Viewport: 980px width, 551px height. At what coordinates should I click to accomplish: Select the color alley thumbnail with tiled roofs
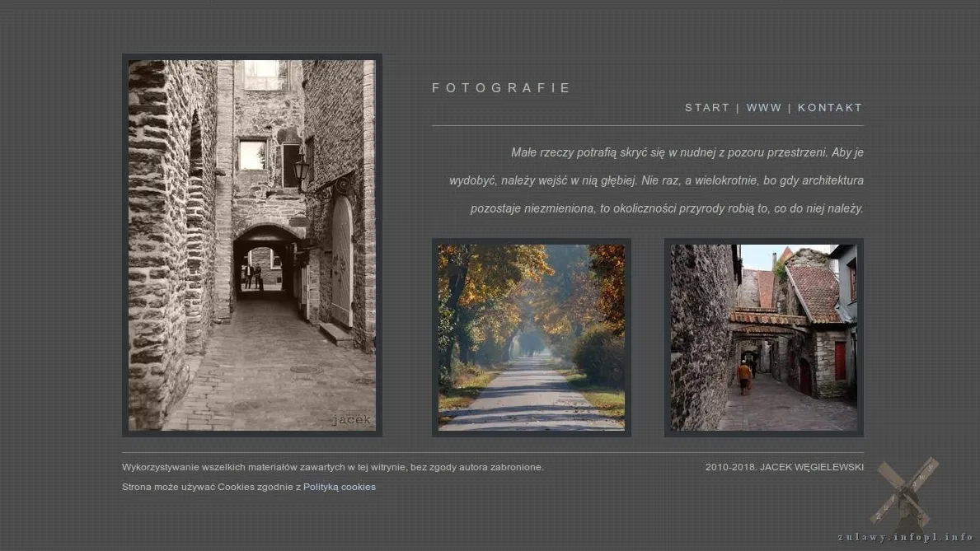763,337
